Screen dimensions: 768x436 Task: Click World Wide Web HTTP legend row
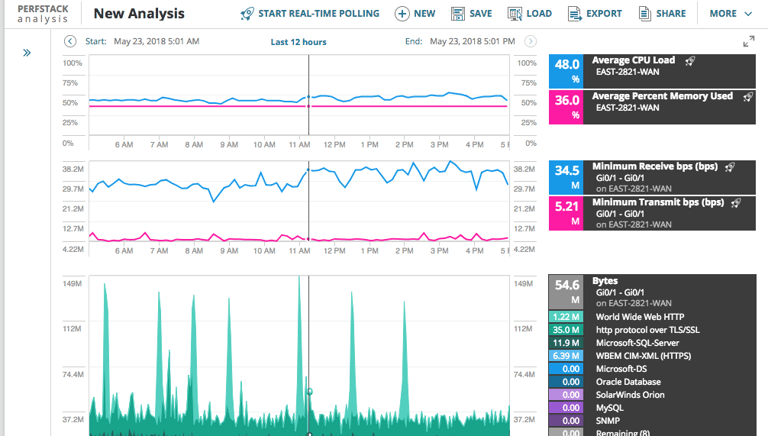pyautogui.click(x=652, y=317)
